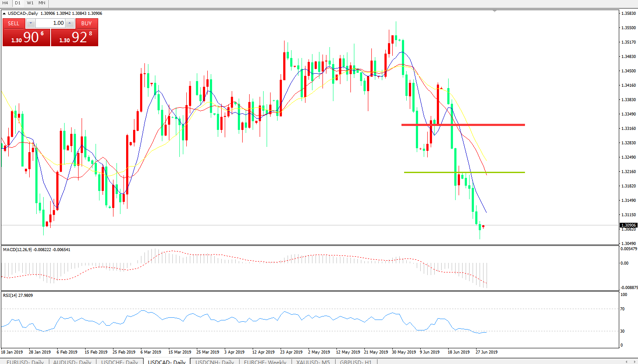Select the MN monthly timeframe
The image size is (638, 364).
pyautogui.click(x=42, y=3)
